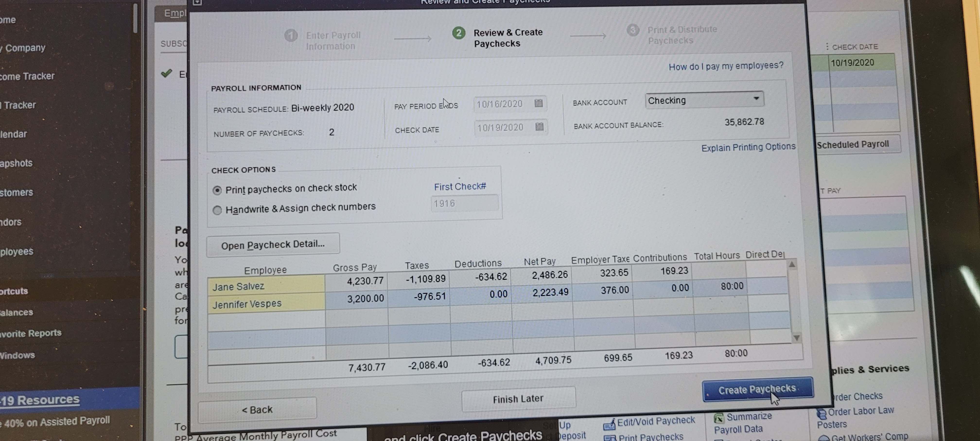Open Employees in the left sidebar
The image size is (980, 441).
point(17,252)
